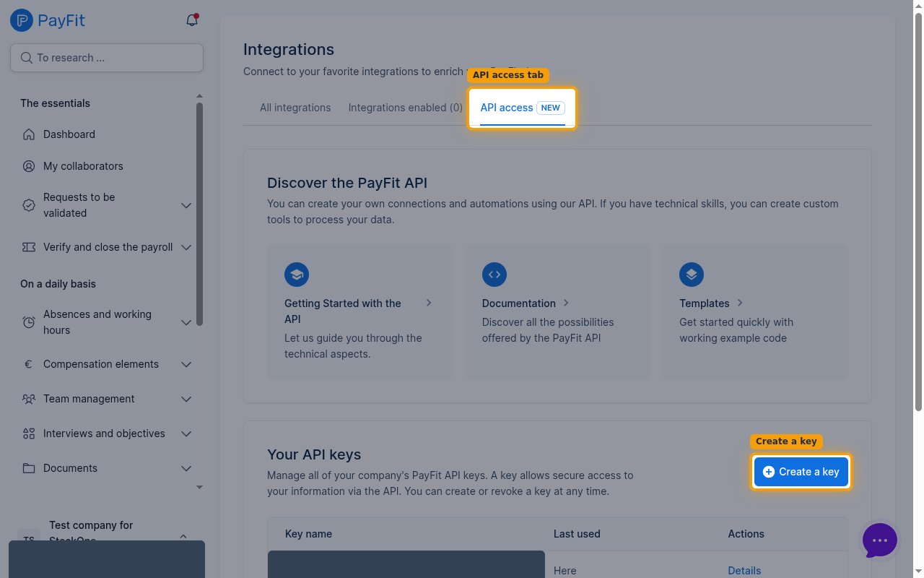The height and width of the screenshot is (578, 924).
Task: Expand Absences and working hours
Action: [x=186, y=322]
